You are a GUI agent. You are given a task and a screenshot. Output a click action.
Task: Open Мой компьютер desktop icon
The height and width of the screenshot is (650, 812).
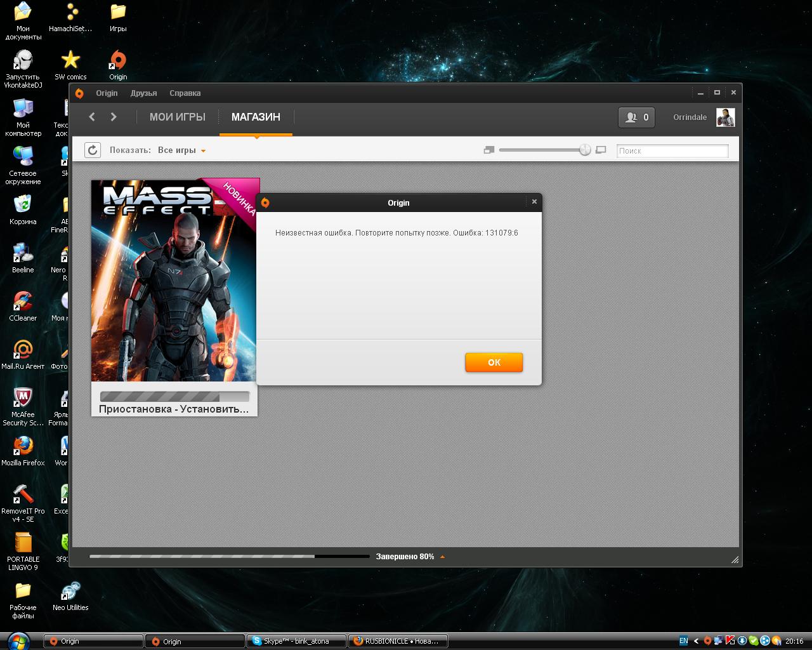coord(23,117)
